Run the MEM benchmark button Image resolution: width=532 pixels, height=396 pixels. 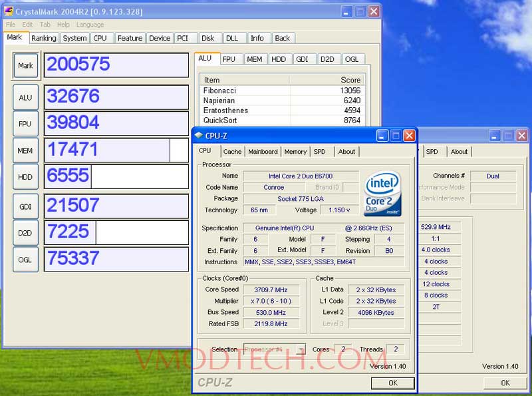click(25, 150)
